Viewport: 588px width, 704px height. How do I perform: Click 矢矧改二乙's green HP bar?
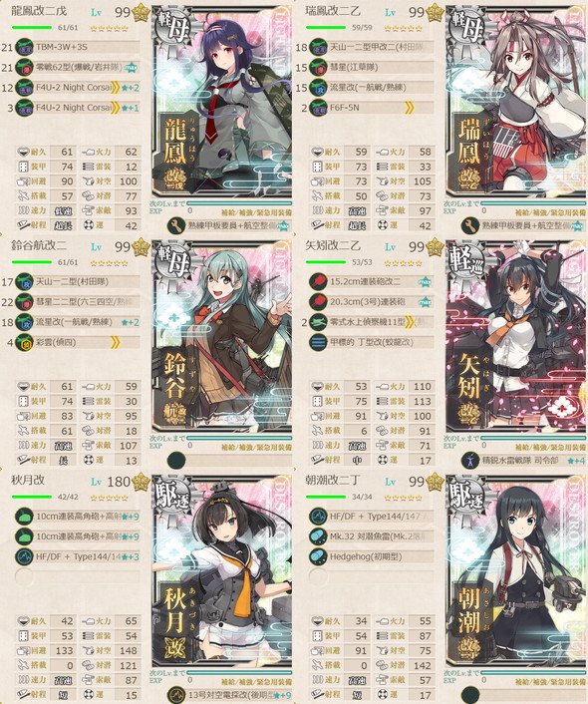tap(326, 262)
